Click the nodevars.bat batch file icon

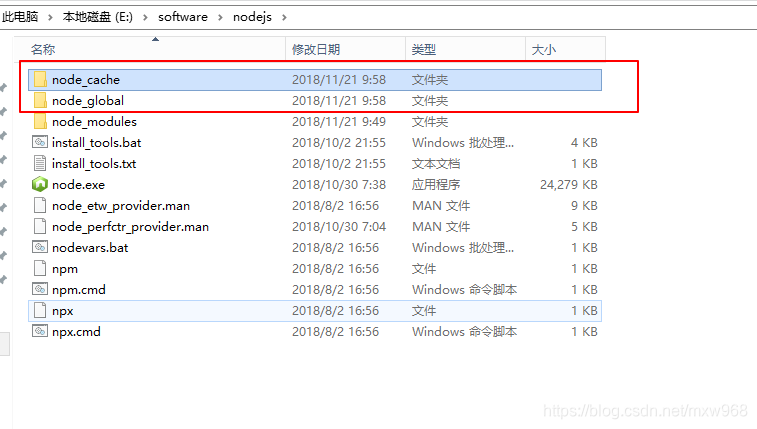[x=40, y=247]
